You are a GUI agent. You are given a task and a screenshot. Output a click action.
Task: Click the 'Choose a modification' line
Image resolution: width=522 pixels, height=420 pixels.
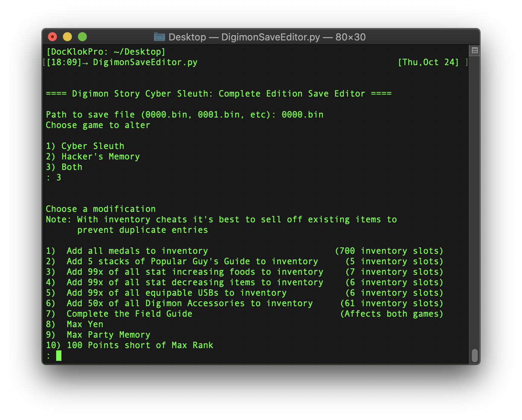tap(101, 209)
